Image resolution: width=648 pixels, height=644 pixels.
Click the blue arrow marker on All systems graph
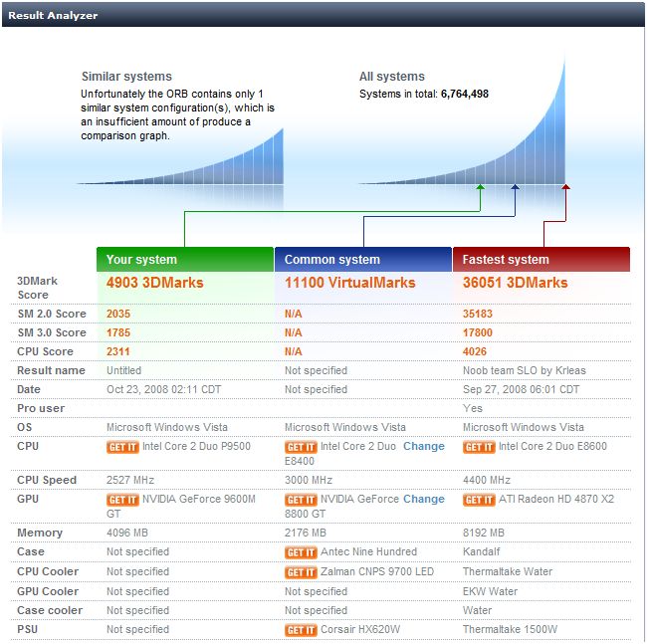click(515, 187)
